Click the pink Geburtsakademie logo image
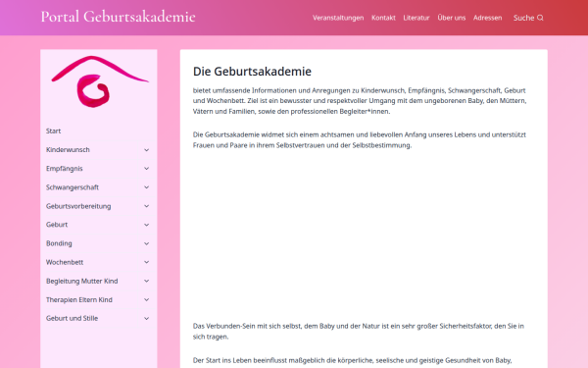The height and width of the screenshot is (368, 588). tap(100, 81)
